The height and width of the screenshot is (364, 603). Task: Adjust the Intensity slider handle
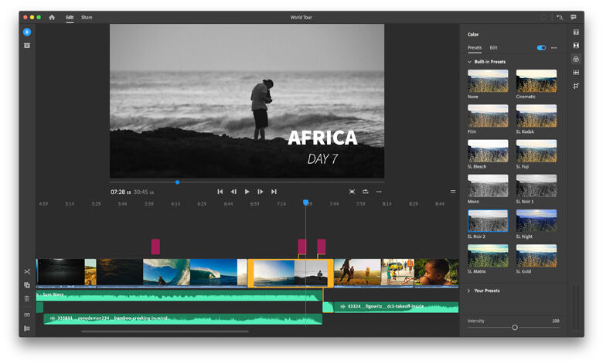[515, 328]
